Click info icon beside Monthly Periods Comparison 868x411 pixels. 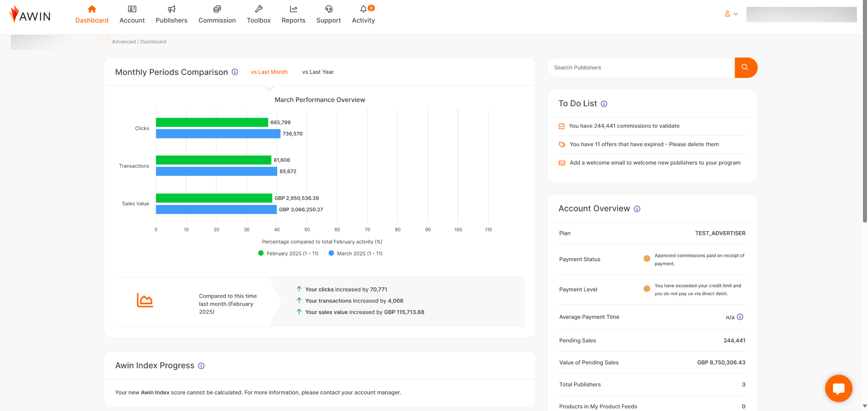(235, 72)
